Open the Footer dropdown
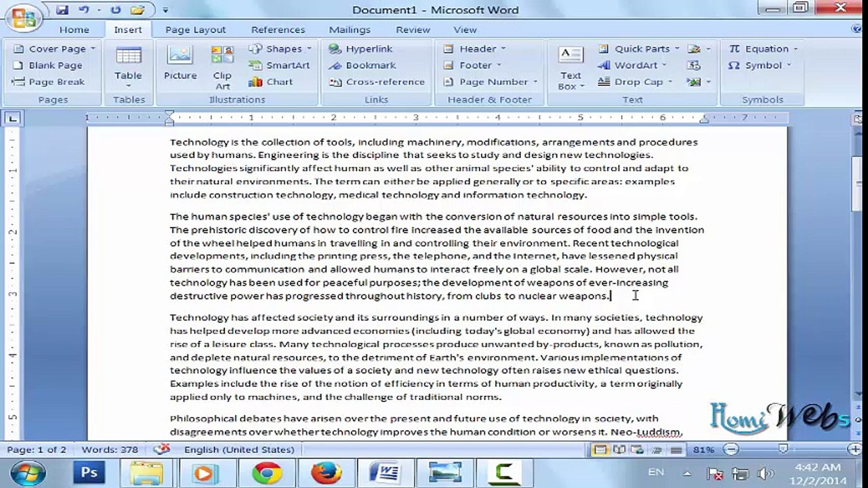Image resolution: width=868 pixels, height=488 pixels. pos(472,65)
